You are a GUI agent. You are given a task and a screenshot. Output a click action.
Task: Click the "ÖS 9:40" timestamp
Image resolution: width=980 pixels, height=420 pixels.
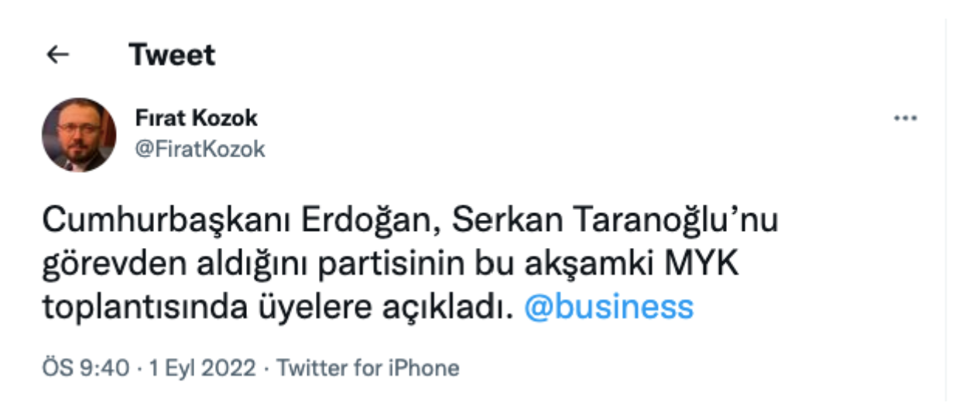pyautogui.click(x=85, y=368)
